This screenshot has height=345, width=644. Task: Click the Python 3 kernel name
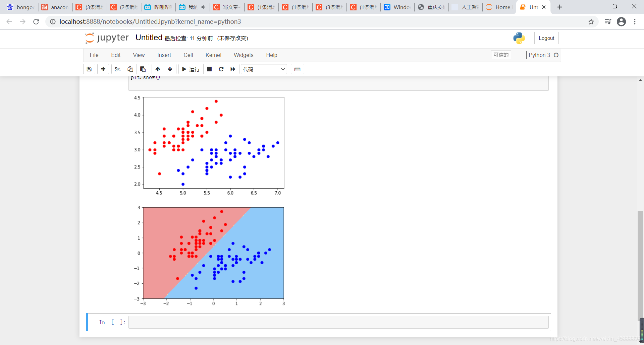(539, 55)
